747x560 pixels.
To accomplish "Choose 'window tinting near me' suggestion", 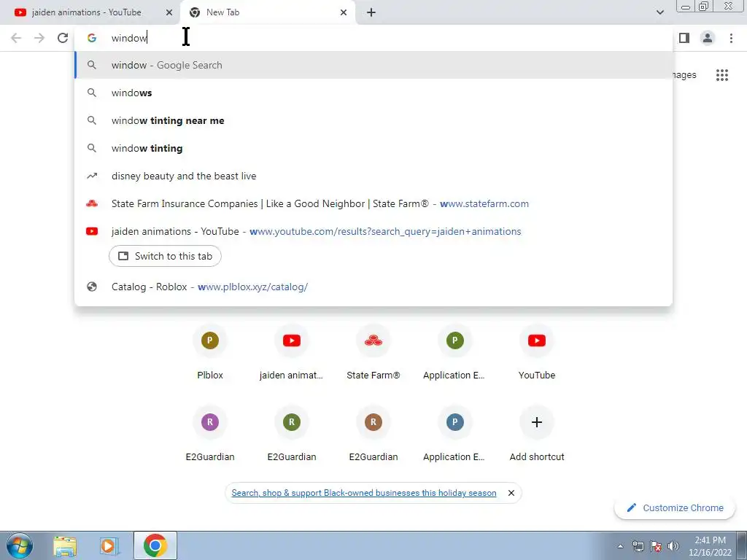I will pos(373,120).
